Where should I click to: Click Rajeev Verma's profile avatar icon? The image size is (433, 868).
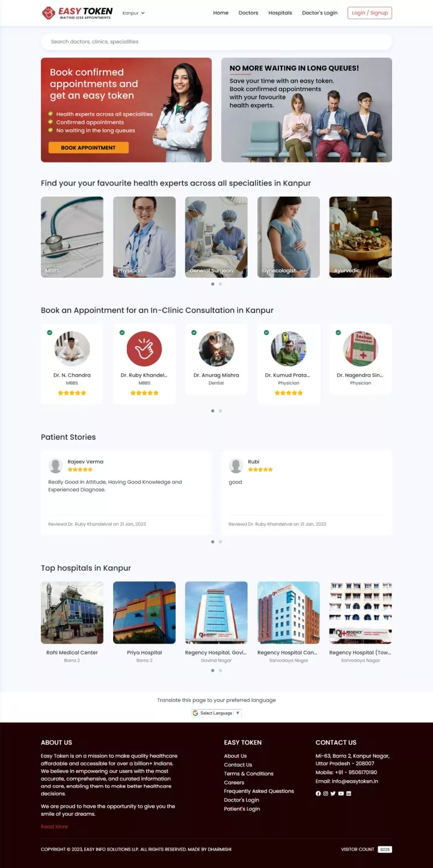click(x=55, y=466)
